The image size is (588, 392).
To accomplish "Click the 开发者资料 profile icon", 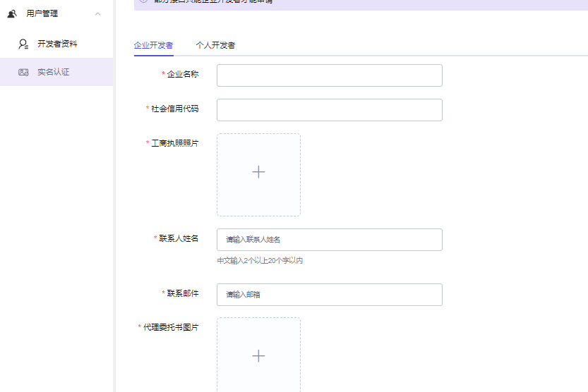I will [23, 44].
